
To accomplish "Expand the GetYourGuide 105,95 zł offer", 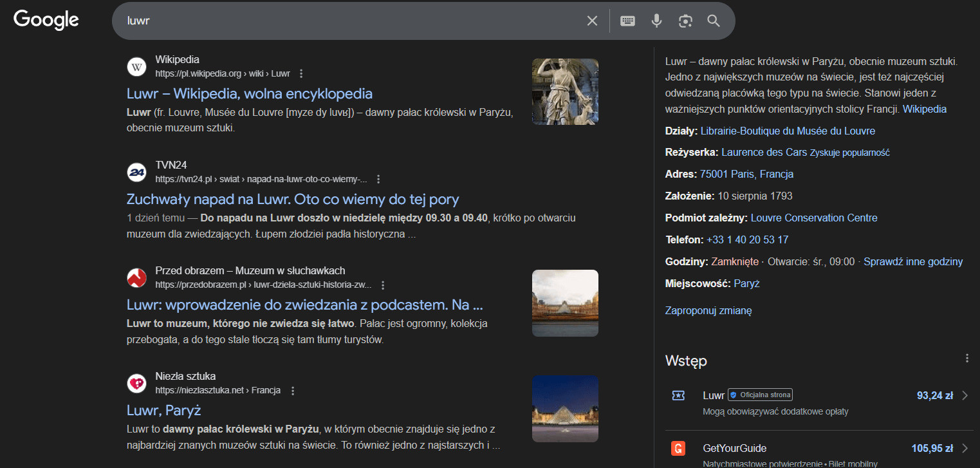I will pos(965,449).
